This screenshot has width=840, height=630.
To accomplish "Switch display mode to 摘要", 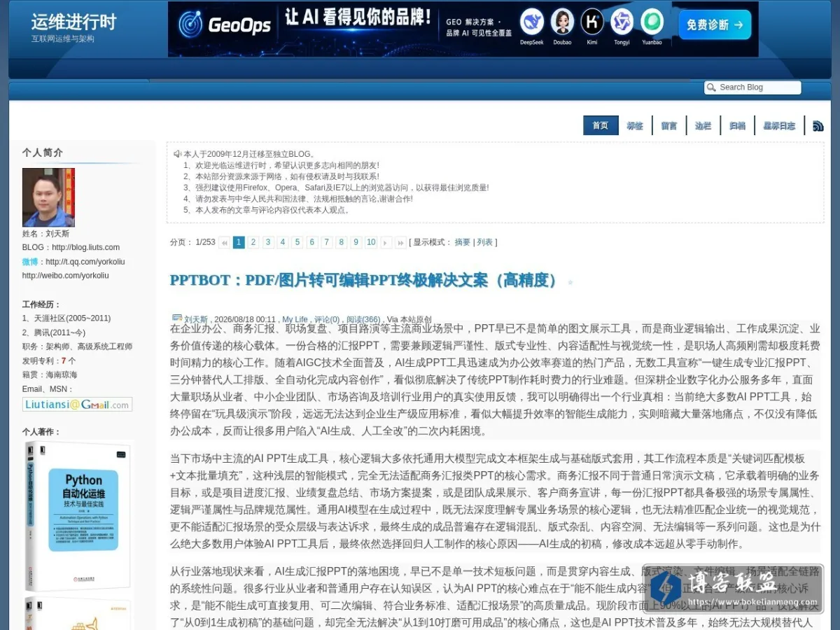I will tap(463, 242).
